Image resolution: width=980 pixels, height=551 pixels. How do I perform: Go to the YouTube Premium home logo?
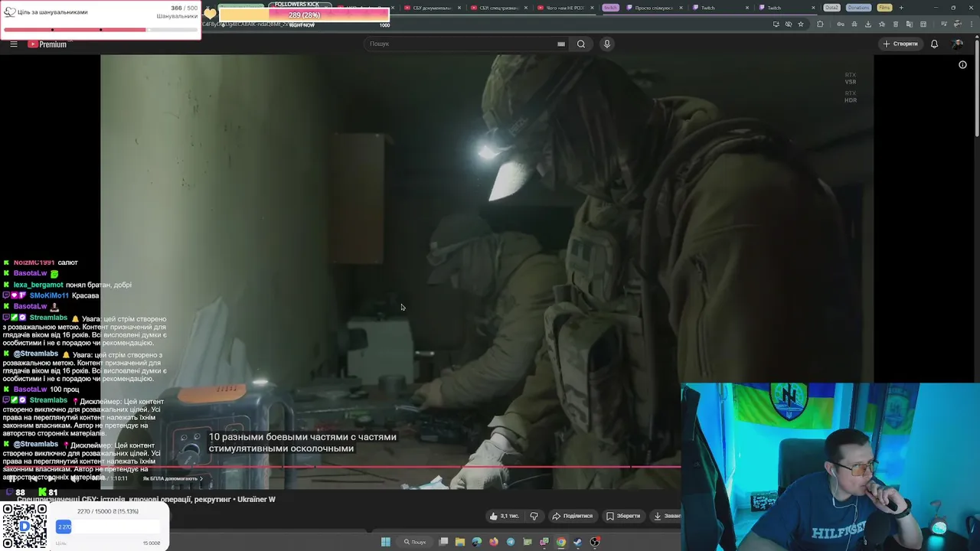(x=47, y=44)
